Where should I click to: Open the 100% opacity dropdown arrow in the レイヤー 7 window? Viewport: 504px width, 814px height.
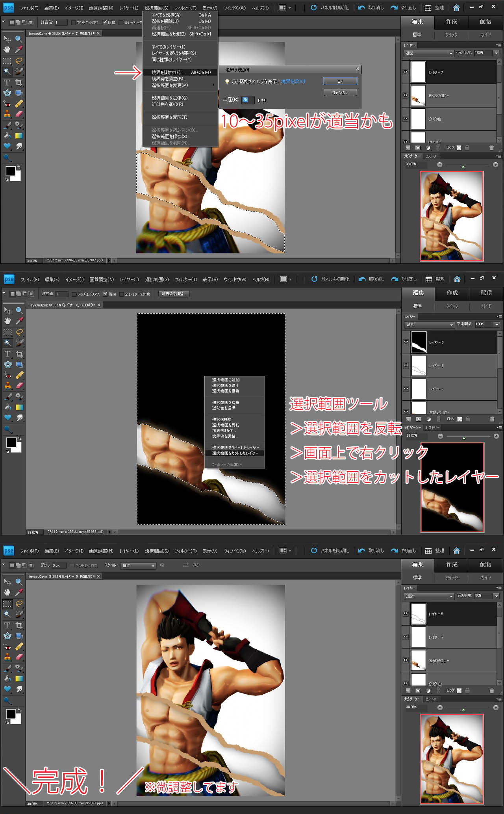click(x=496, y=53)
